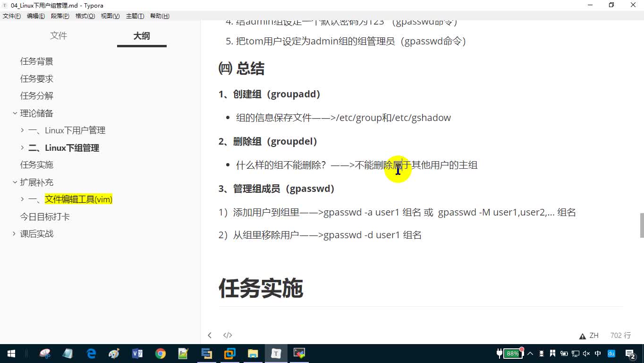Click heading 3、管理组成员 (gpasswd)
Screen dimensions: 644x363
(277, 189)
